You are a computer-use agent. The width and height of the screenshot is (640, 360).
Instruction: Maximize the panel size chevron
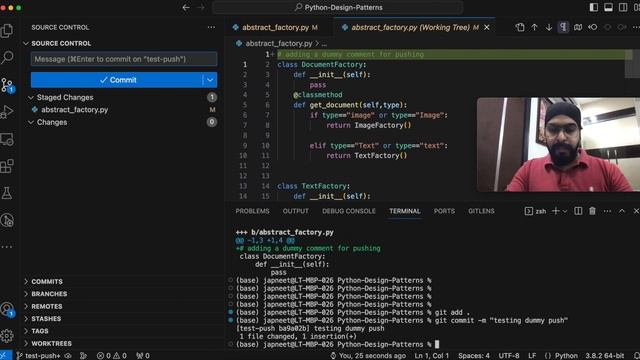pyautogui.click(x=622, y=211)
